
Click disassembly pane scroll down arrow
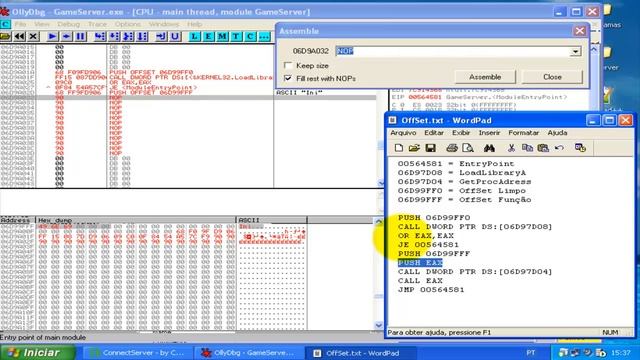point(381,183)
